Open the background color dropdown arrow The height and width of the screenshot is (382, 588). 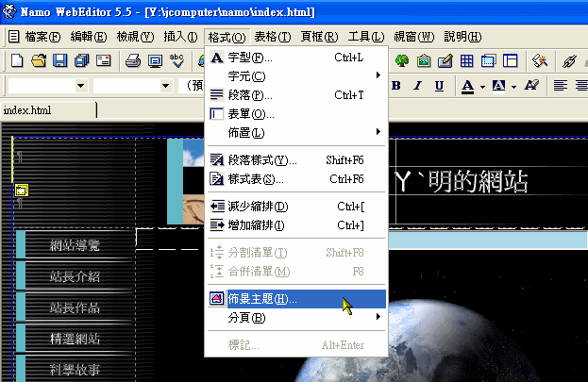pyautogui.click(x=513, y=87)
